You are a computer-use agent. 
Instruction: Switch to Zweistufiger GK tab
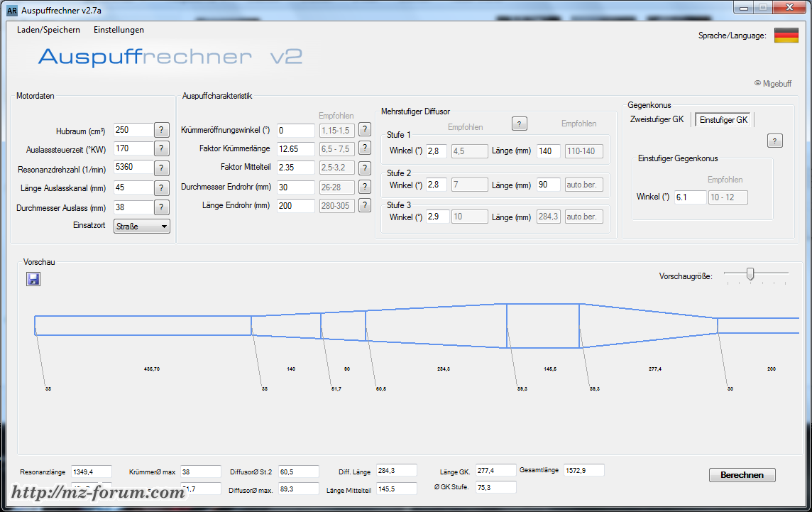click(x=657, y=119)
